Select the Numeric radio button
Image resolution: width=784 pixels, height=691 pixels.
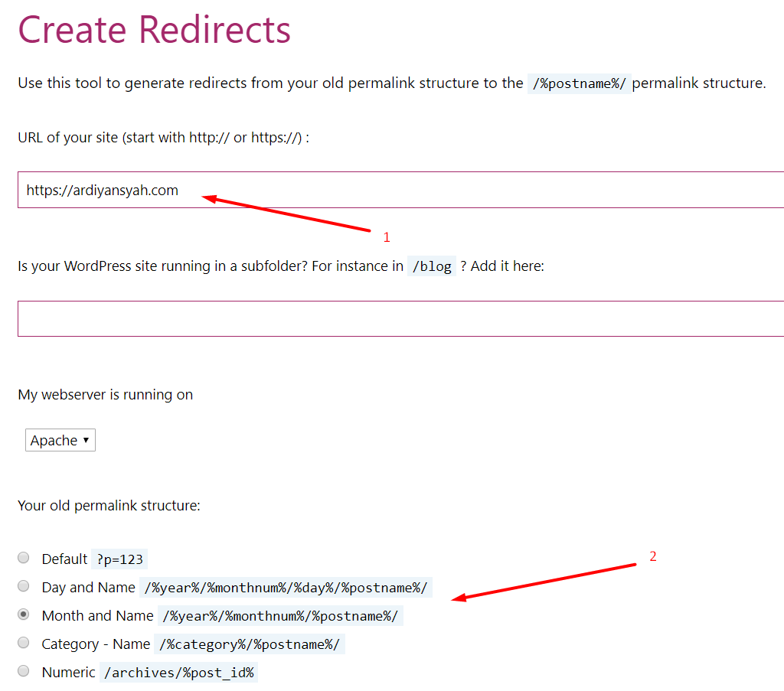pos(24,671)
